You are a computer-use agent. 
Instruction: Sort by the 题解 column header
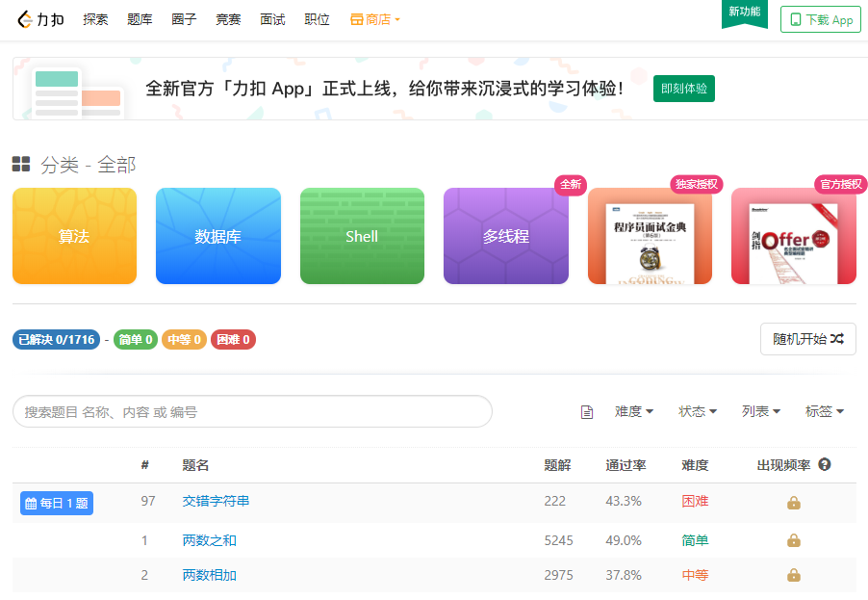557,465
